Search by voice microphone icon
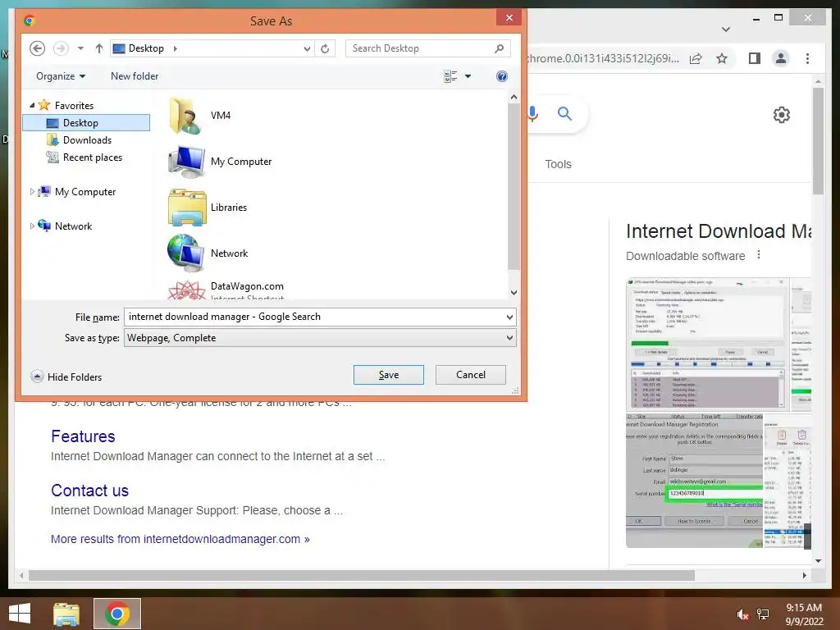The width and height of the screenshot is (840, 630). click(533, 113)
